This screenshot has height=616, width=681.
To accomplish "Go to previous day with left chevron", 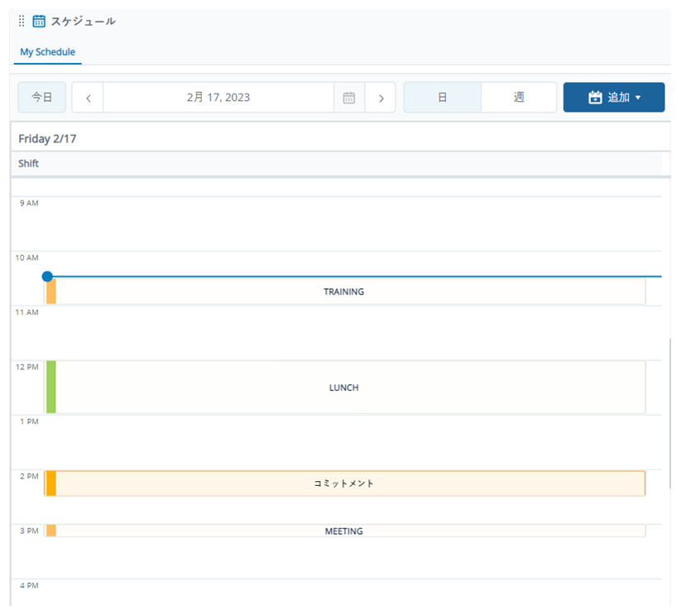I will [88, 98].
